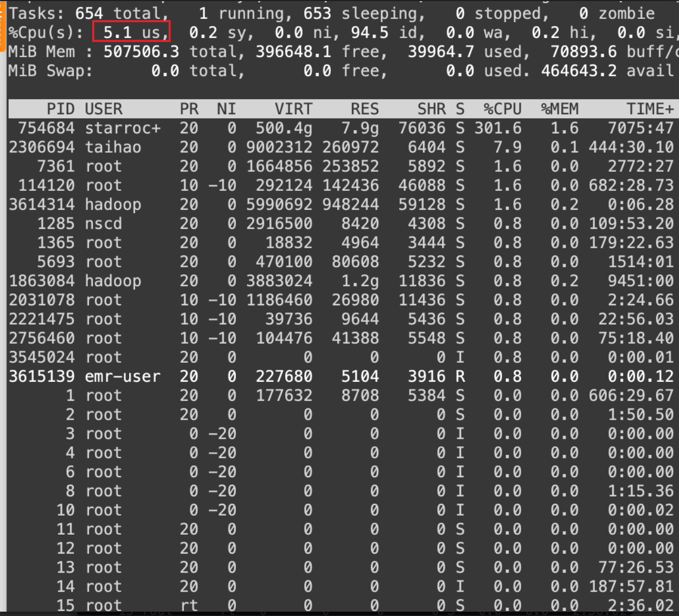This screenshot has height=616, width=679.
Task: Select the emr-user process user name
Action: coord(123,376)
